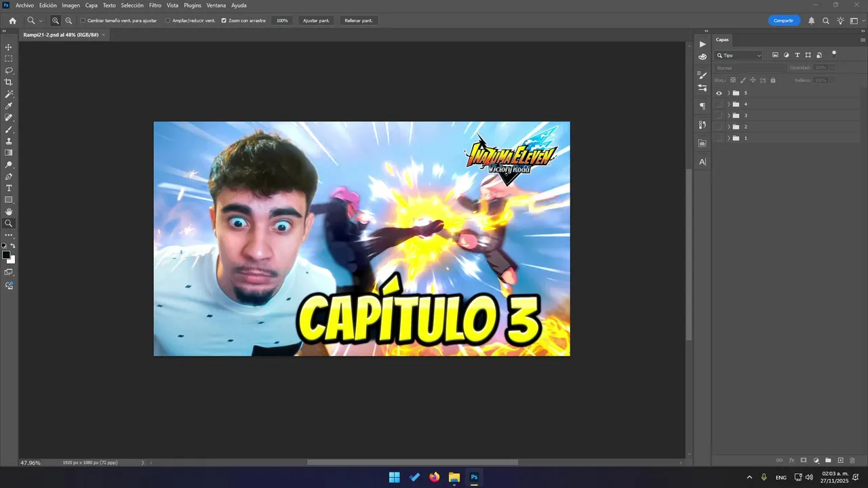
Task: Toggle the layer filtering on/off switch
Action: [834, 53]
